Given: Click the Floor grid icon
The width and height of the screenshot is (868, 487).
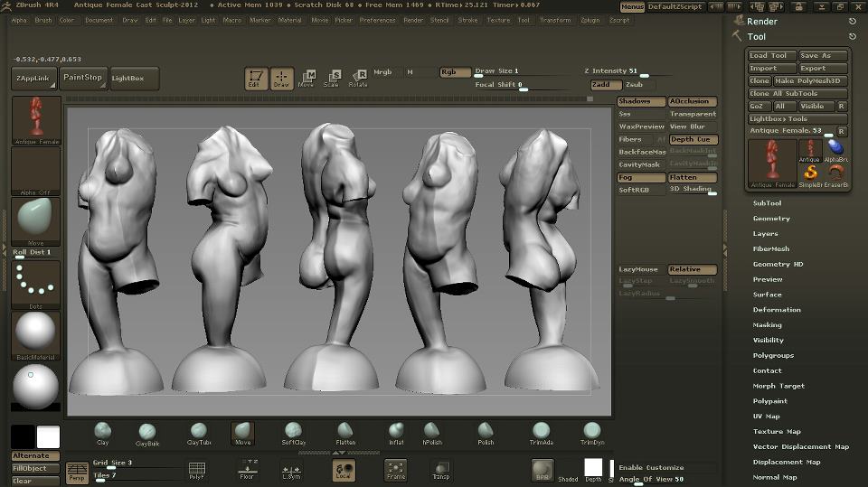Looking at the screenshot, I should (248, 470).
